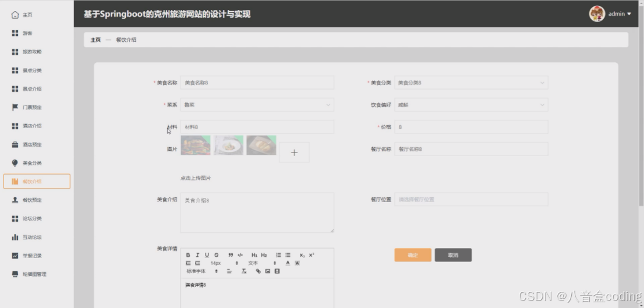Focus the 美食名称 input field
The width and height of the screenshot is (644, 308).
257,83
